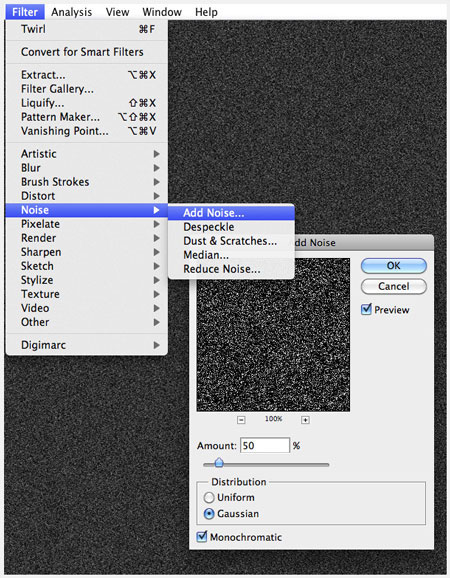Open the Analysis menu

[71, 12]
